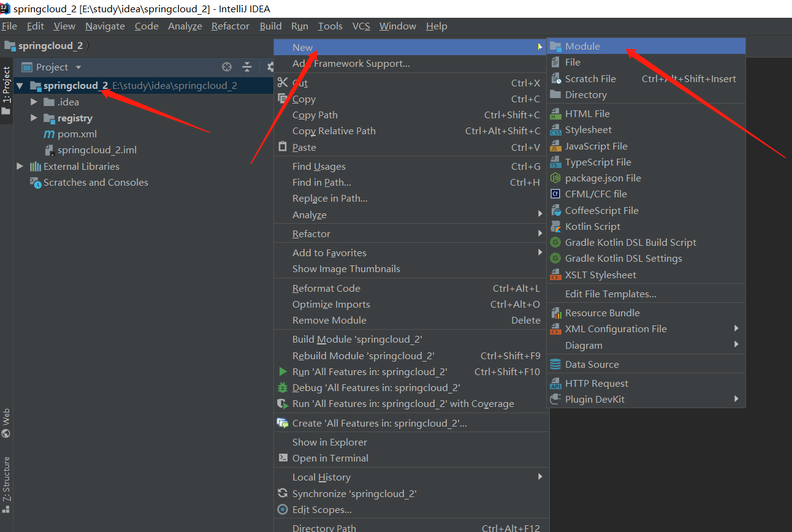Click the HTML File icon
Screen dimensions: 792x532
click(x=555, y=113)
